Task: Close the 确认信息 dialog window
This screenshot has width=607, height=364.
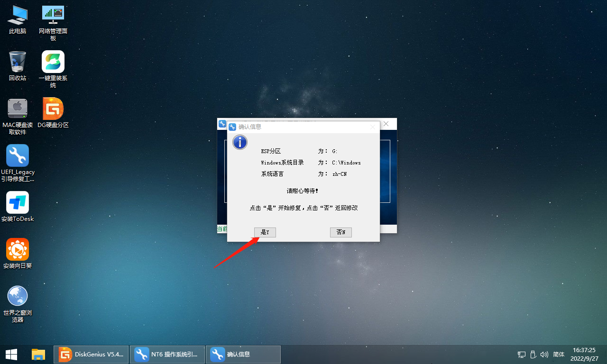Action: [x=372, y=127]
